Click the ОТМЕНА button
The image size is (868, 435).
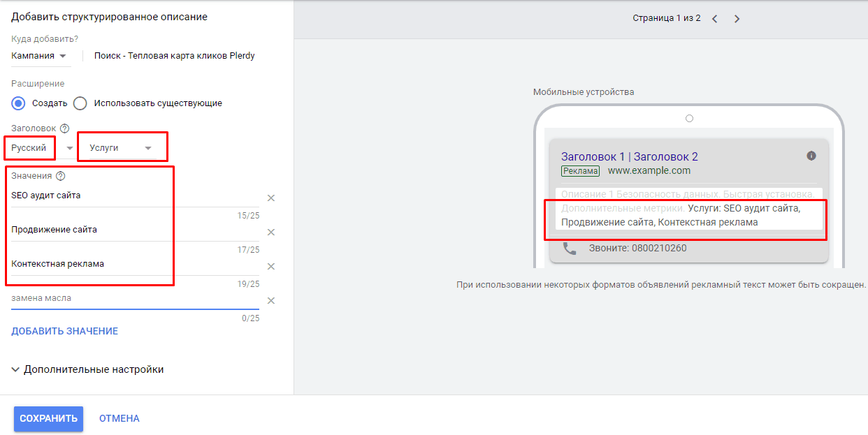pyautogui.click(x=118, y=418)
